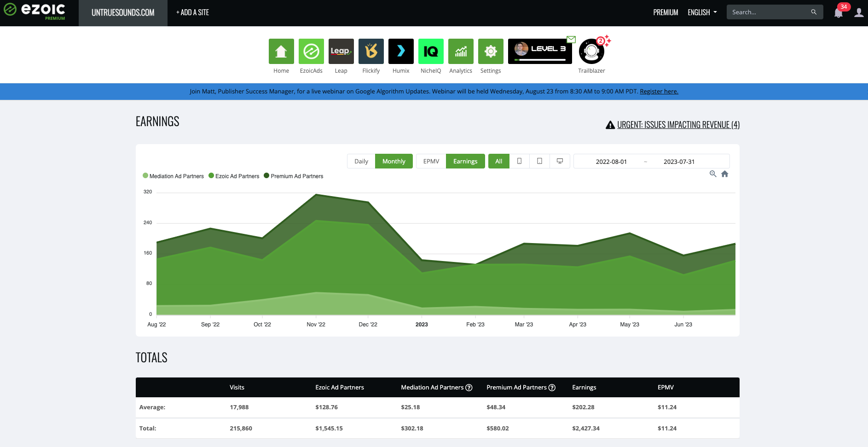Open the NicheIQ icon
This screenshot has height=447, width=868.
(x=431, y=51)
